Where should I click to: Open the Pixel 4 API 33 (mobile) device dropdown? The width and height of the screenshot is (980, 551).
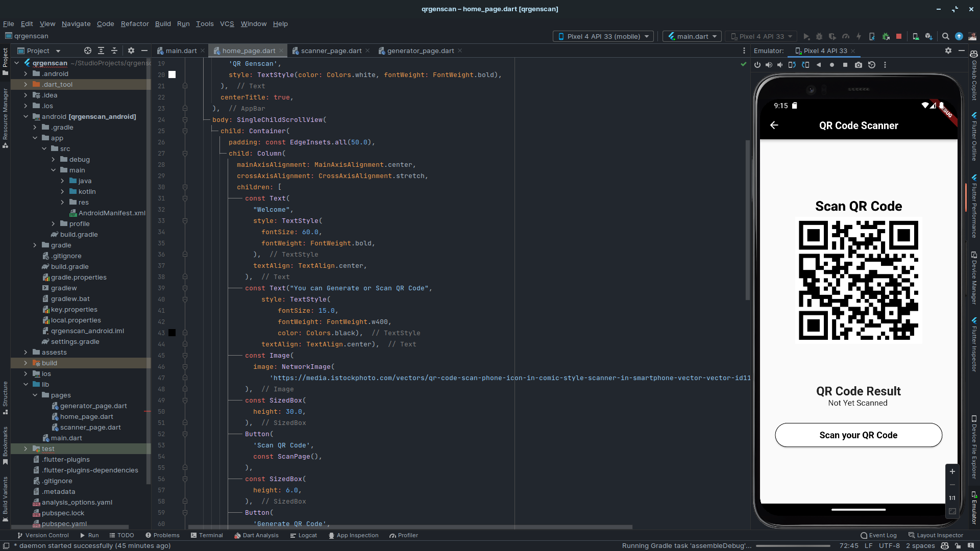pos(603,36)
